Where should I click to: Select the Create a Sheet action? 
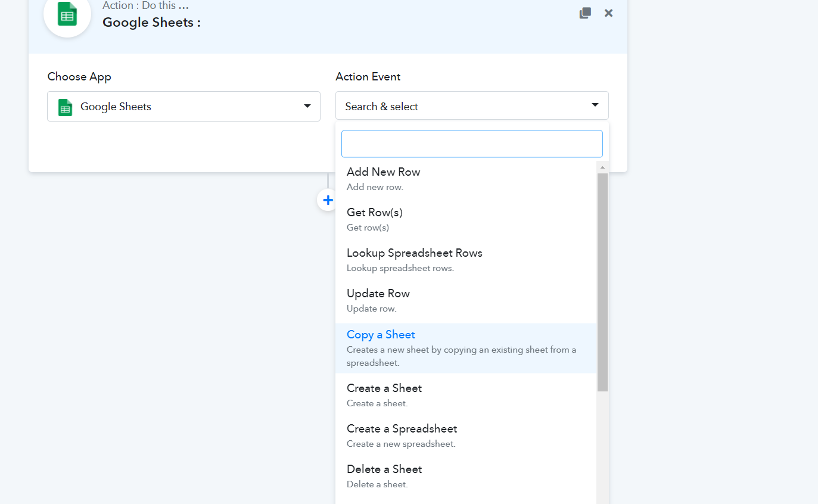(x=466, y=395)
